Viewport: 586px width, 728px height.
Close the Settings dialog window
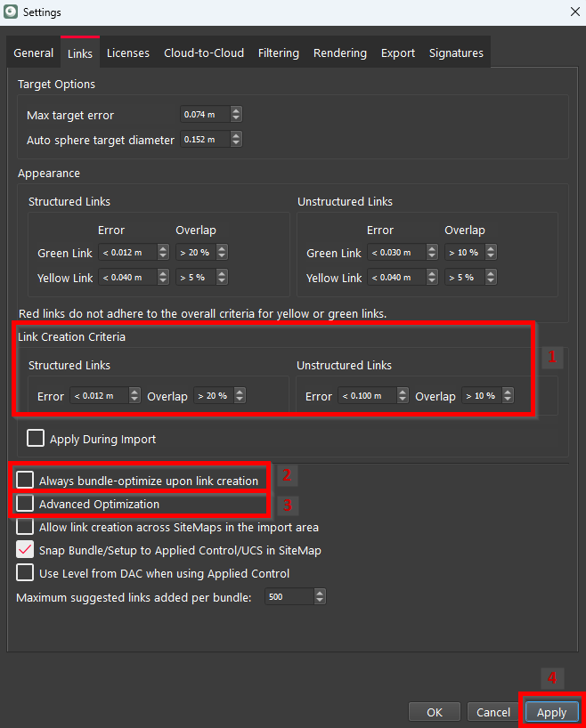point(573,12)
